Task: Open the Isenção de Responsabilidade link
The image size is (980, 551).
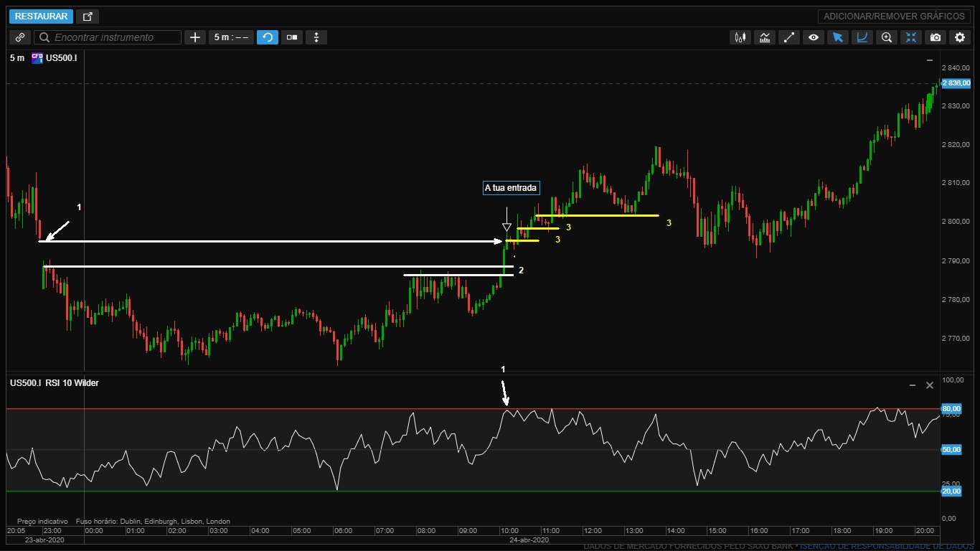Action: point(887,547)
